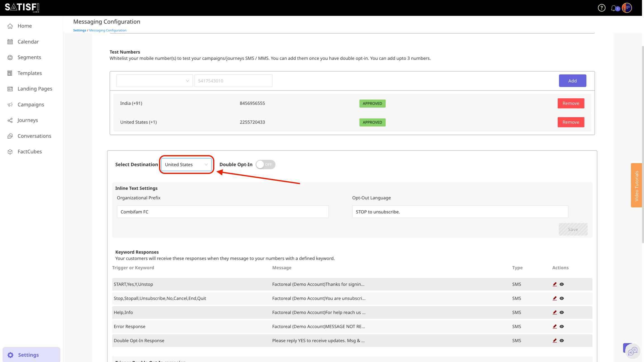Viewport: 644px width, 362px height.
Task: Preview the Double Opt-In Response via eye icon
Action: [x=562, y=340]
